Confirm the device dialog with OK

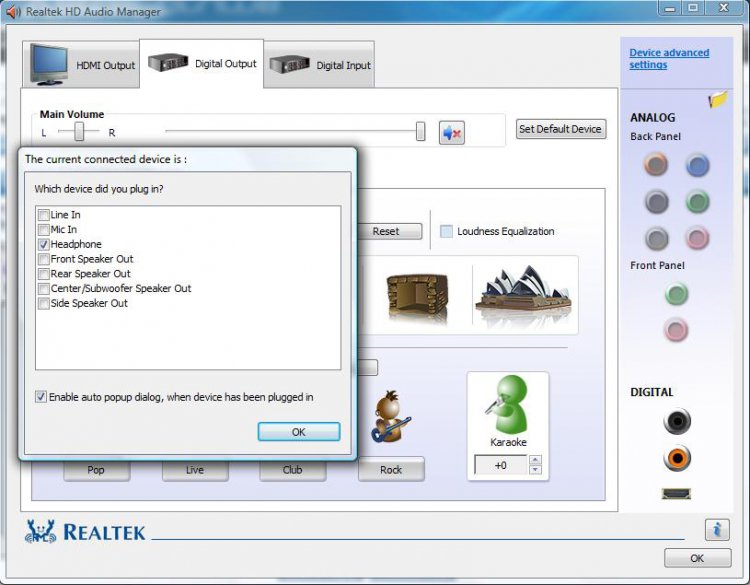[x=299, y=432]
